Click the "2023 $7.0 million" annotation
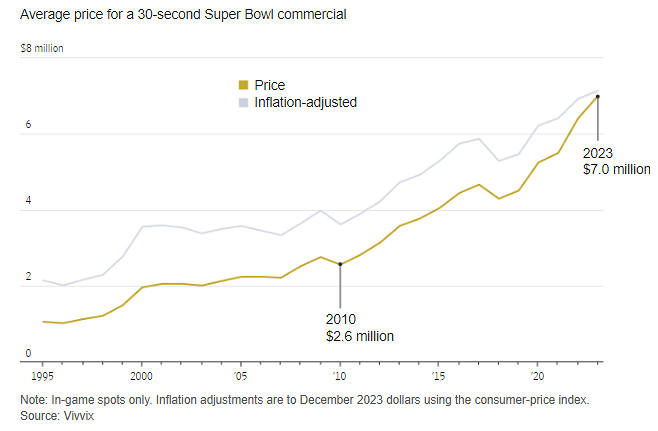 [x=617, y=162]
